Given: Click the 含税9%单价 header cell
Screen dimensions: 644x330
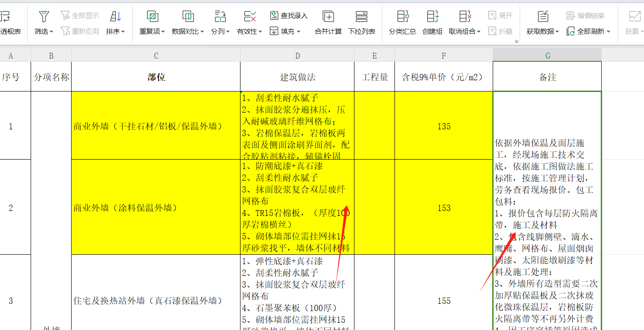Looking at the screenshot, I should (x=444, y=77).
